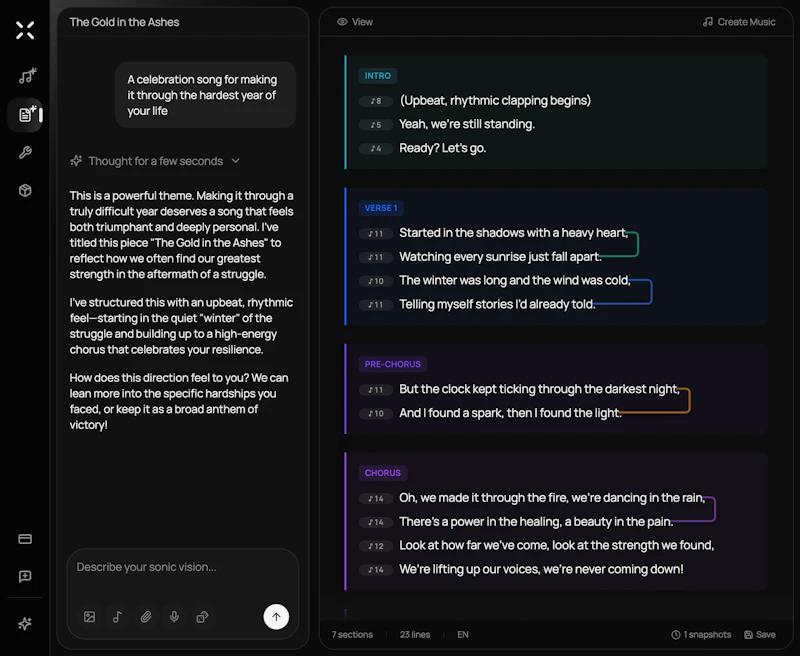Open the wrench tools sidebar icon

[25, 153]
